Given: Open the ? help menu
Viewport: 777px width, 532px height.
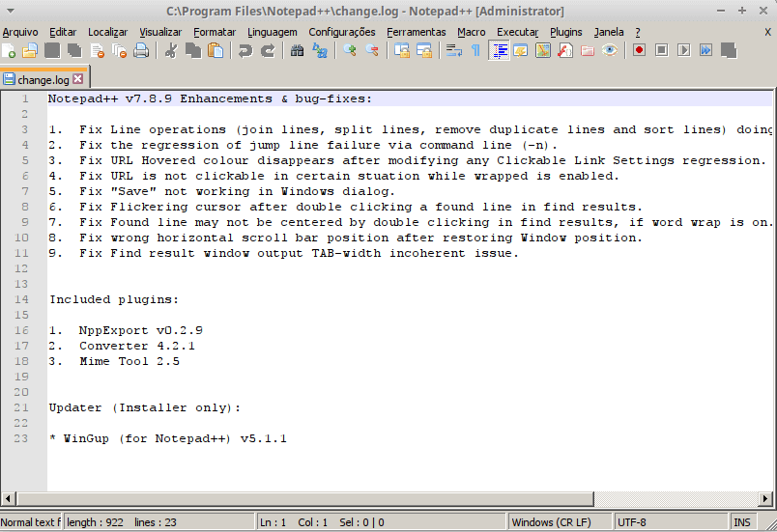Looking at the screenshot, I should click(x=638, y=32).
